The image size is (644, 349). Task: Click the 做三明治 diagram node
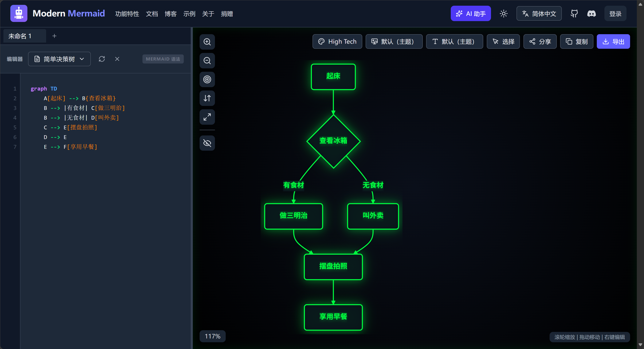[294, 216]
